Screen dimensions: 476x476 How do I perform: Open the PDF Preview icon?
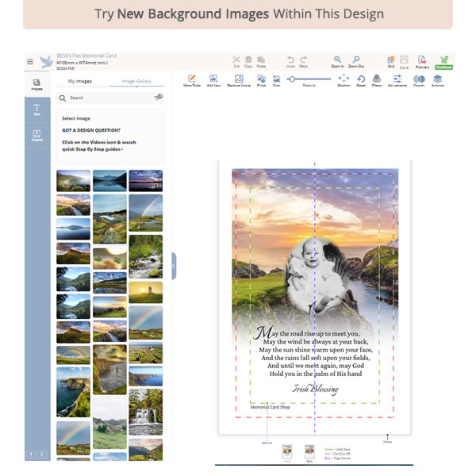point(421,61)
